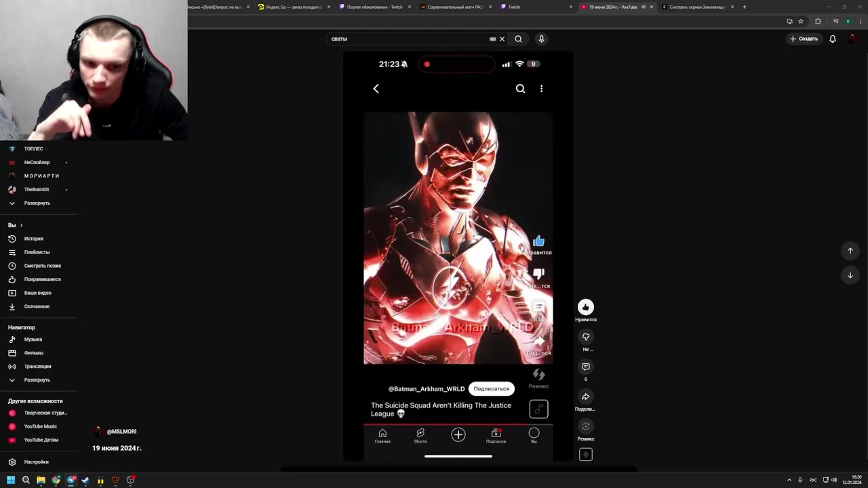This screenshot has width=868, height=488.
Task: Switch to Соревновательный матч FACEIT tab
Action: coord(456,7)
